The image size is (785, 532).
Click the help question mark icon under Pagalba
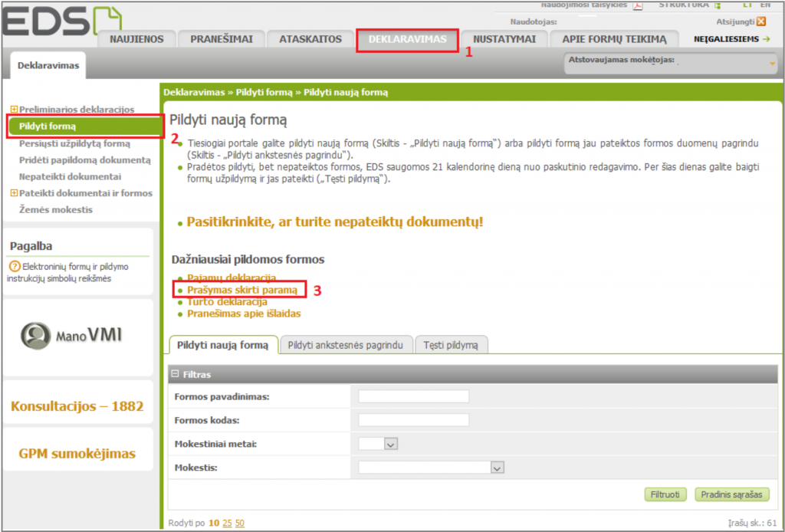[13, 267]
